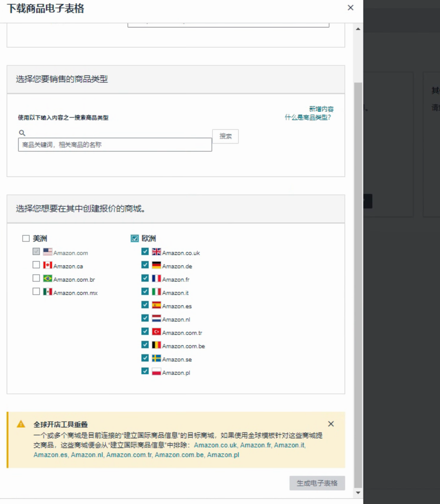Click the dialog scrollbar up arrow

pos(358,29)
